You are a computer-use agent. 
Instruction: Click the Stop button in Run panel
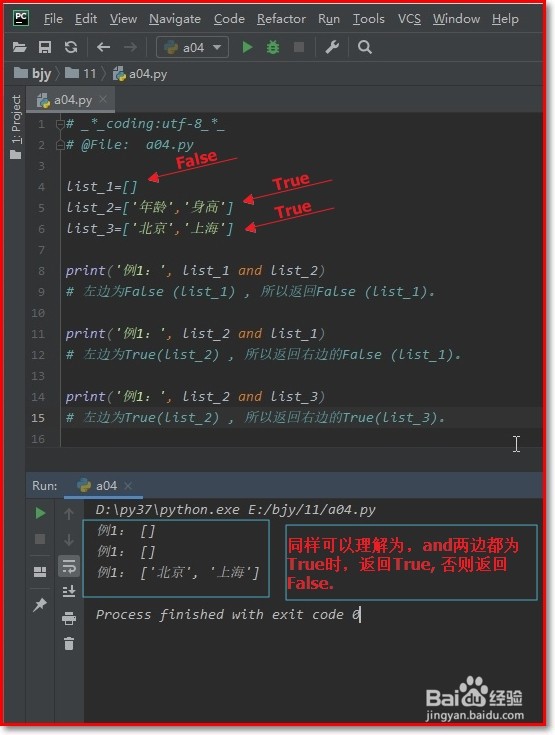tap(40, 539)
